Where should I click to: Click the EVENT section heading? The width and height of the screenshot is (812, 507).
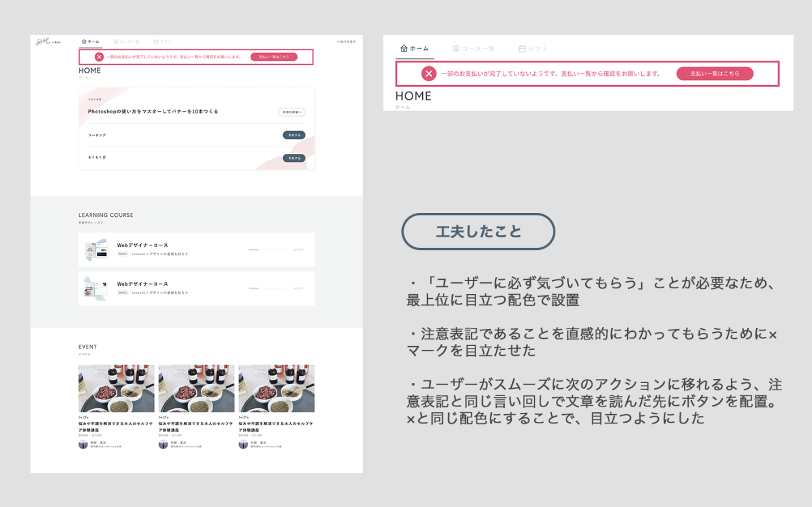(88, 347)
